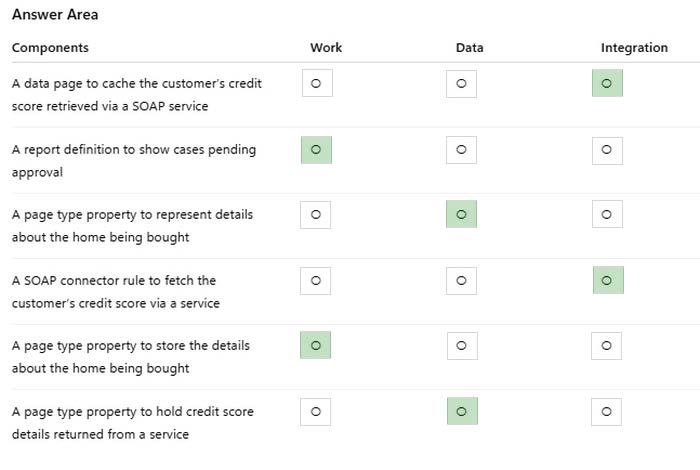Select Integration for property storing home details
This screenshot has height=470, width=700.
click(x=607, y=346)
